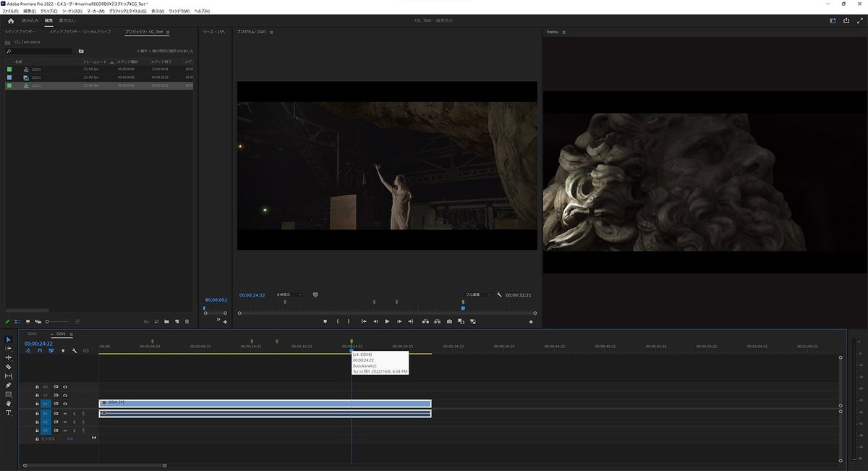This screenshot has width=868, height=471.
Task: Pick the Type tool
Action: tap(9, 412)
